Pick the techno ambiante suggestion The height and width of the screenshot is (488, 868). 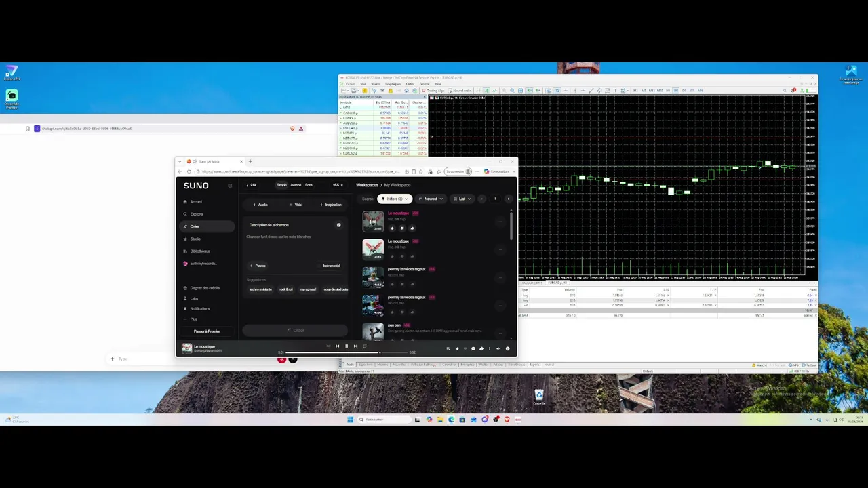pos(260,289)
